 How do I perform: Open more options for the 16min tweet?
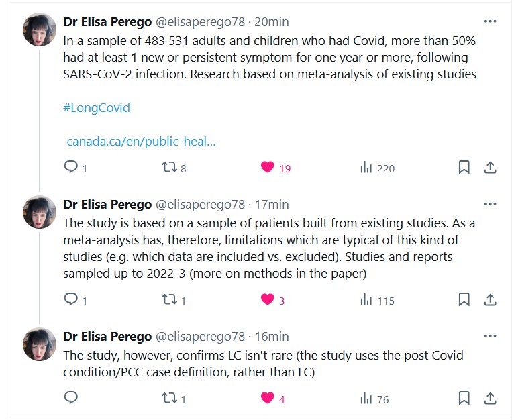pyautogui.click(x=490, y=336)
